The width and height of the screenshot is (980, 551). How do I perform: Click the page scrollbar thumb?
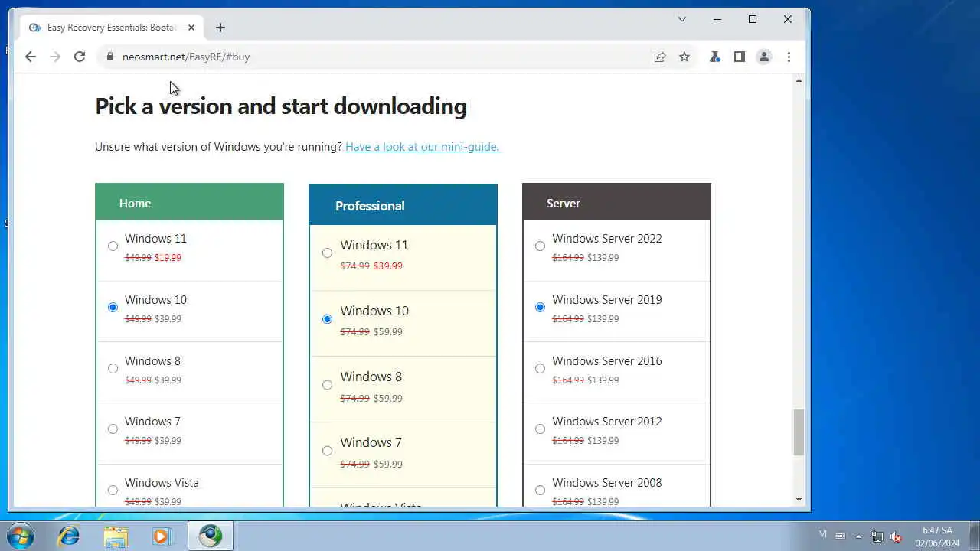click(799, 432)
